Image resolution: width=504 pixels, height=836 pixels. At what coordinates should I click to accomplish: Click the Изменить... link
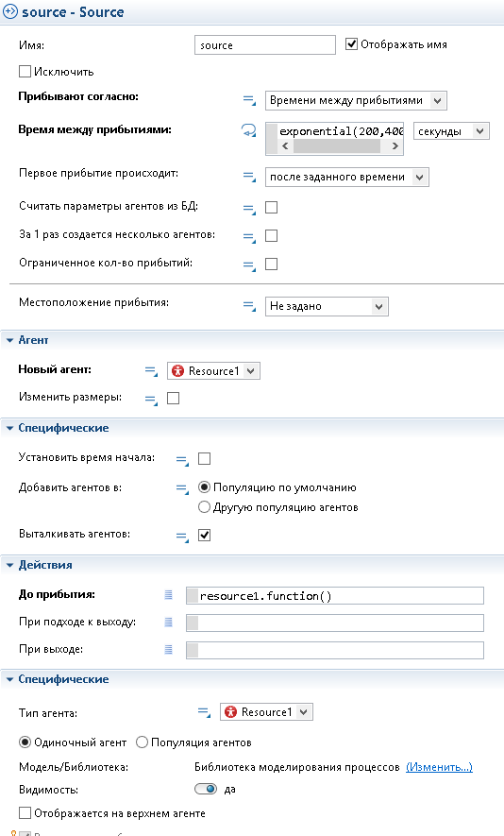[439, 767]
